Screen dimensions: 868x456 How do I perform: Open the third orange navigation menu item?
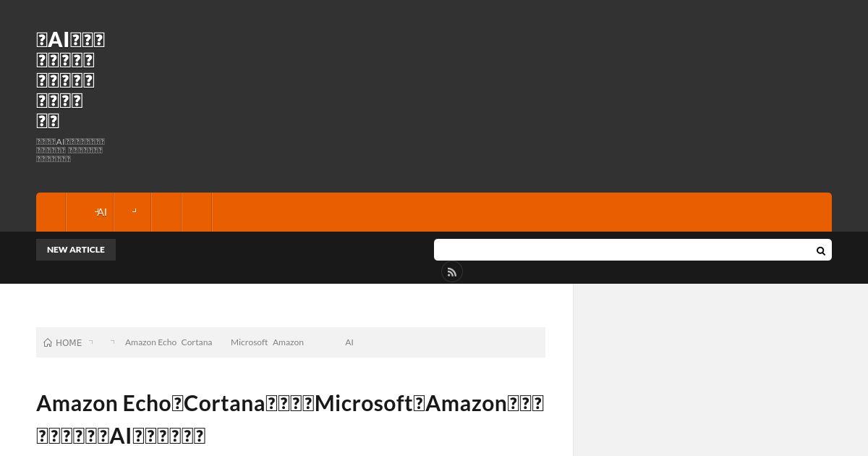tap(132, 212)
